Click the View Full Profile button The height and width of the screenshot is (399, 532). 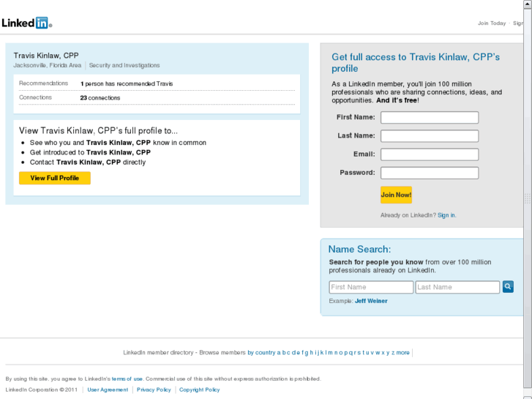point(55,178)
